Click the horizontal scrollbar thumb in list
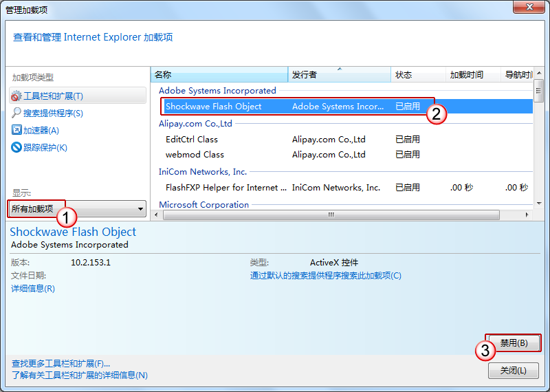 coord(330,215)
